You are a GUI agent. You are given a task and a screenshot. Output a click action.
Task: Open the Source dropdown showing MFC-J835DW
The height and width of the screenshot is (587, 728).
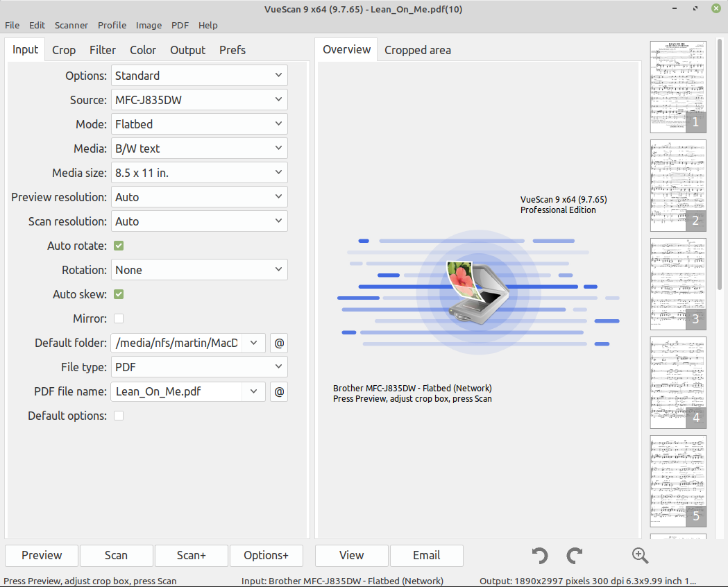tap(199, 100)
